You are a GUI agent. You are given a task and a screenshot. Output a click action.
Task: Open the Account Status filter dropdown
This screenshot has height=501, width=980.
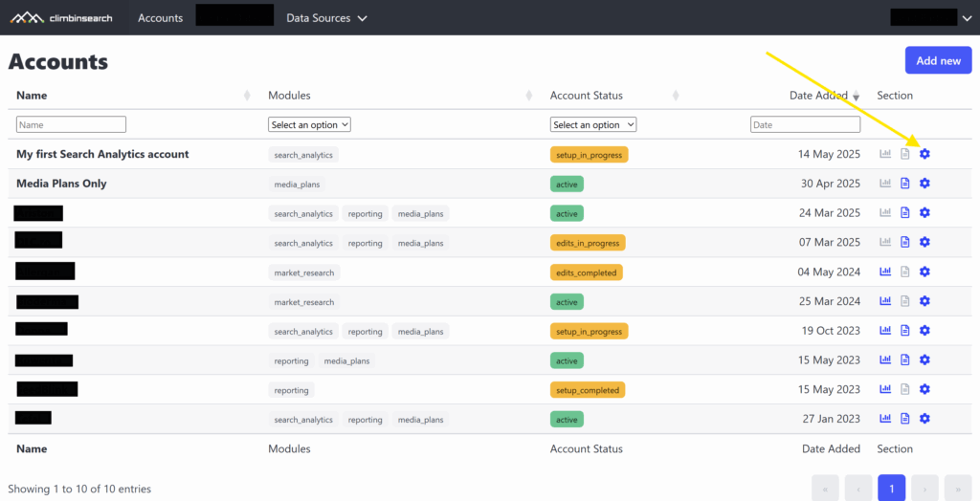tap(592, 124)
